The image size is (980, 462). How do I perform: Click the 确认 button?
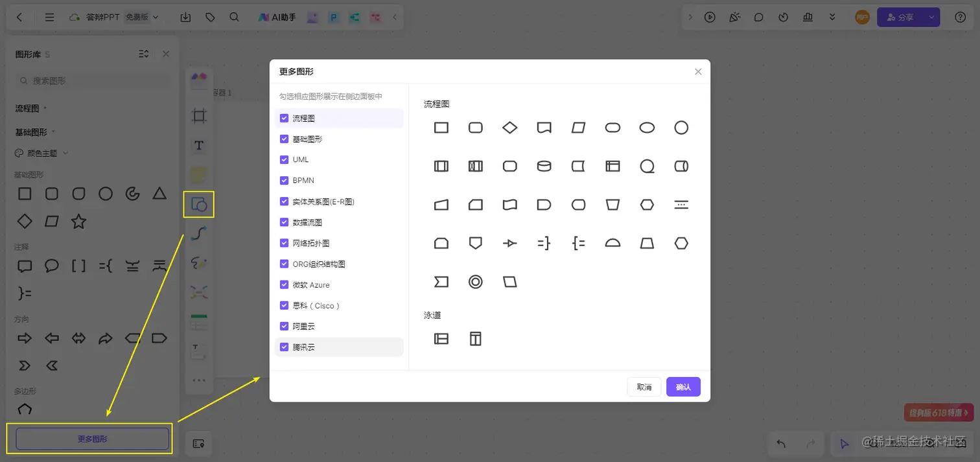pyautogui.click(x=683, y=387)
